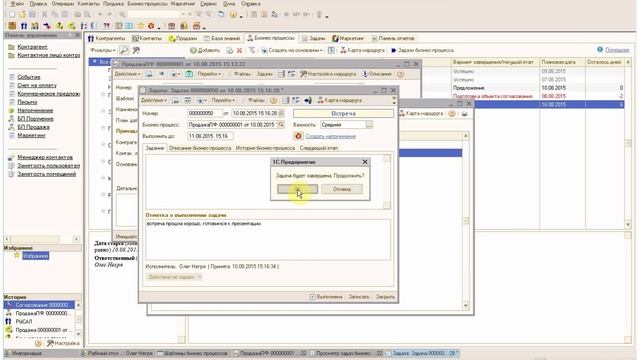Image resolution: width=640 pixels, height=360 pixels.
Task: Click the help icon in ПродажаПФ window toolbar
Action: pos(400,74)
